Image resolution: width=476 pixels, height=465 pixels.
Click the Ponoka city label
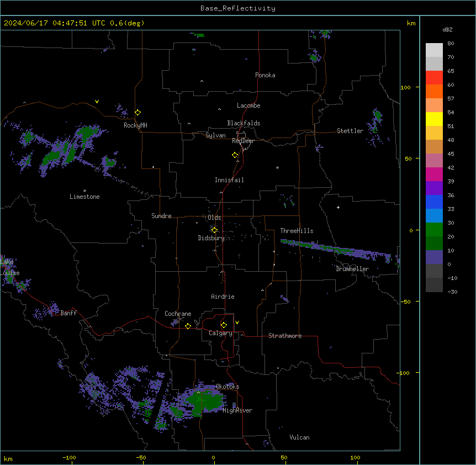pos(265,75)
